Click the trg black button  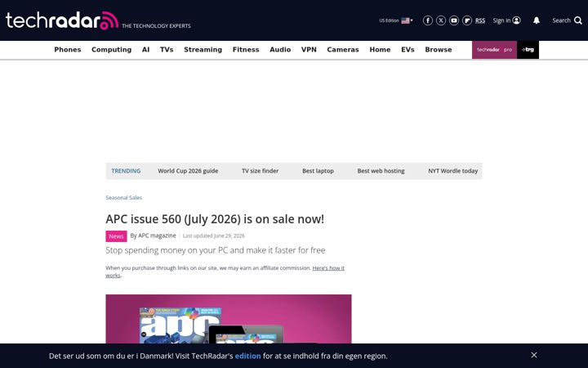click(x=528, y=50)
